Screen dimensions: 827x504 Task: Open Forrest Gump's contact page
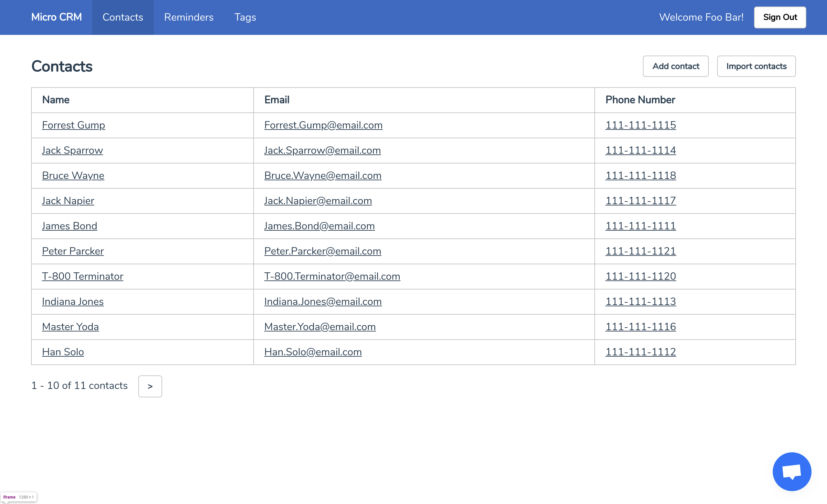[x=74, y=125]
